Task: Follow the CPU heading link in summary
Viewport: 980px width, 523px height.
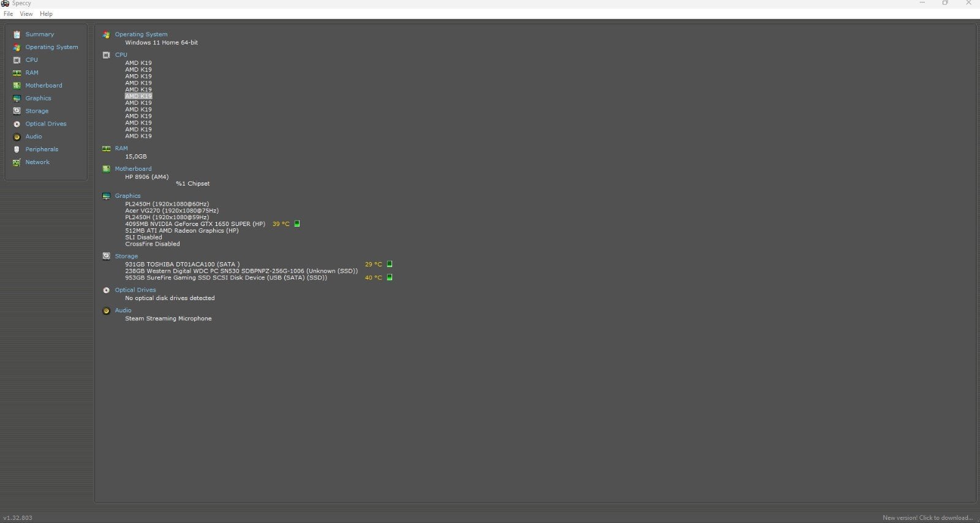Action: [121, 55]
